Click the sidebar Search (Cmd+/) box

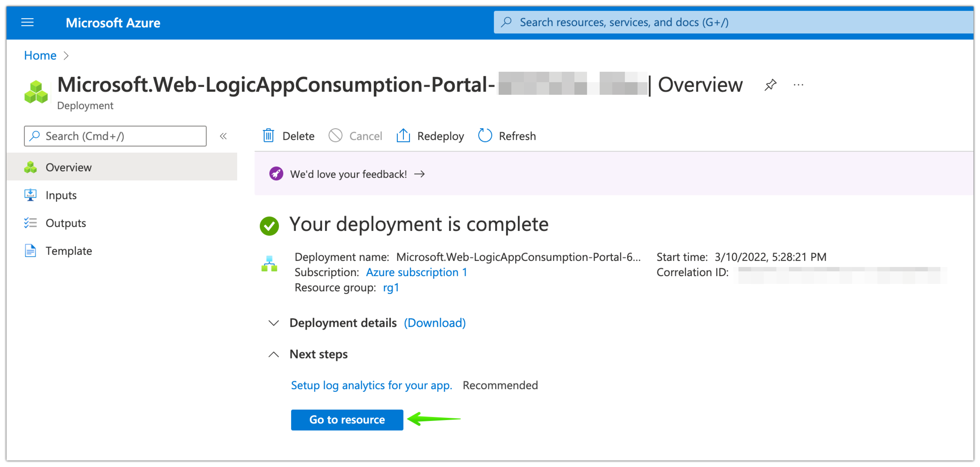(x=115, y=136)
